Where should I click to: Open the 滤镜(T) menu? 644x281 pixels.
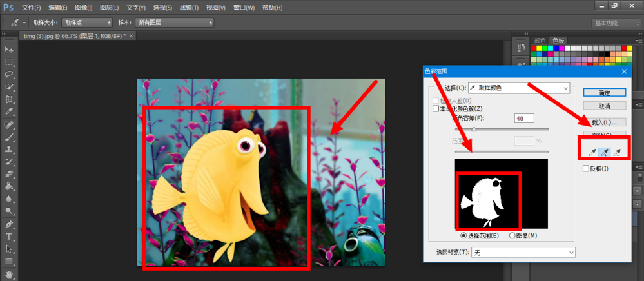point(190,8)
